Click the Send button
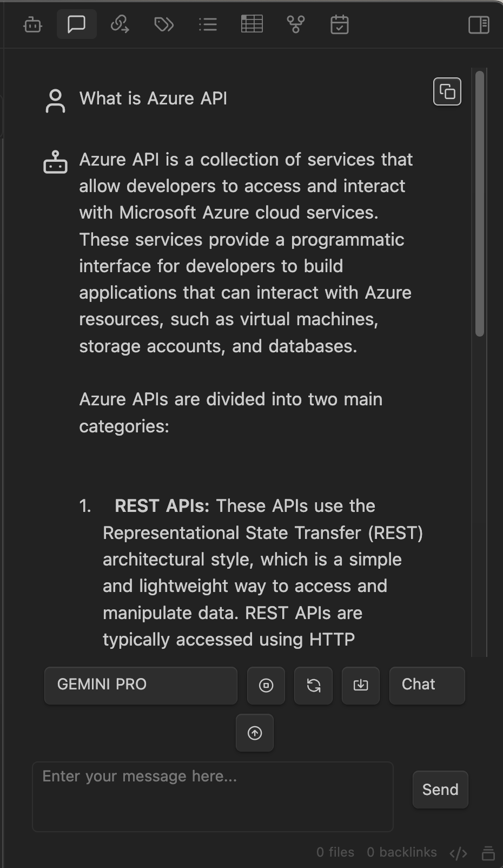Viewport: 503px width, 868px height. coord(440,790)
